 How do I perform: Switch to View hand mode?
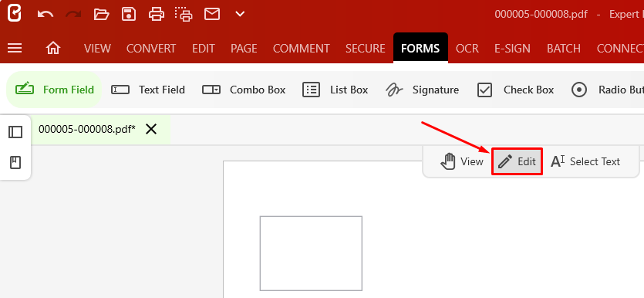tap(462, 161)
